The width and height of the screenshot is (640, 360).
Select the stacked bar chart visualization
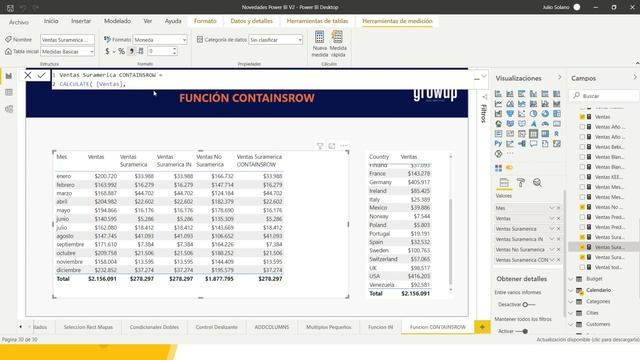(x=498, y=94)
